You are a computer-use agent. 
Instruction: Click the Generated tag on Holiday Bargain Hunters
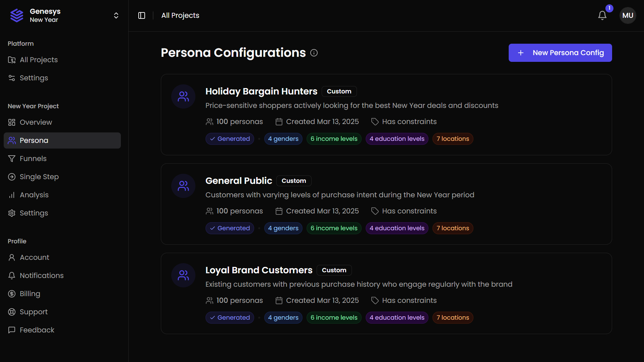coord(230,139)
